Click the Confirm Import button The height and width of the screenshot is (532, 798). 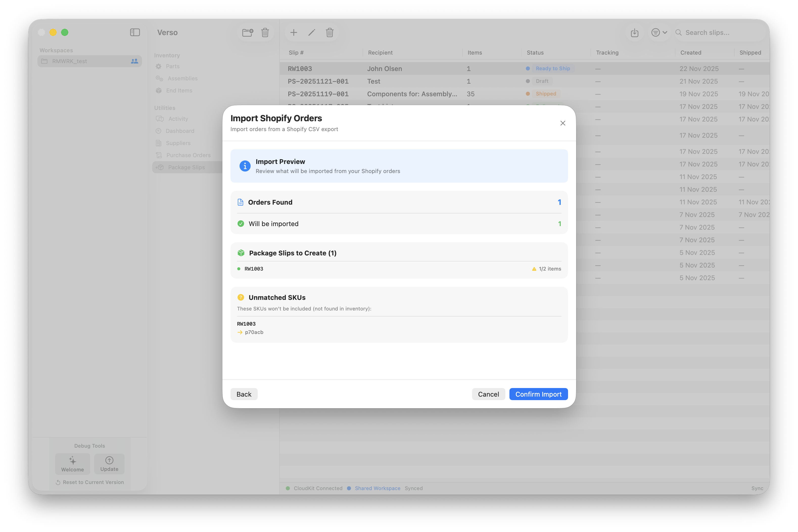pos(538,394)
